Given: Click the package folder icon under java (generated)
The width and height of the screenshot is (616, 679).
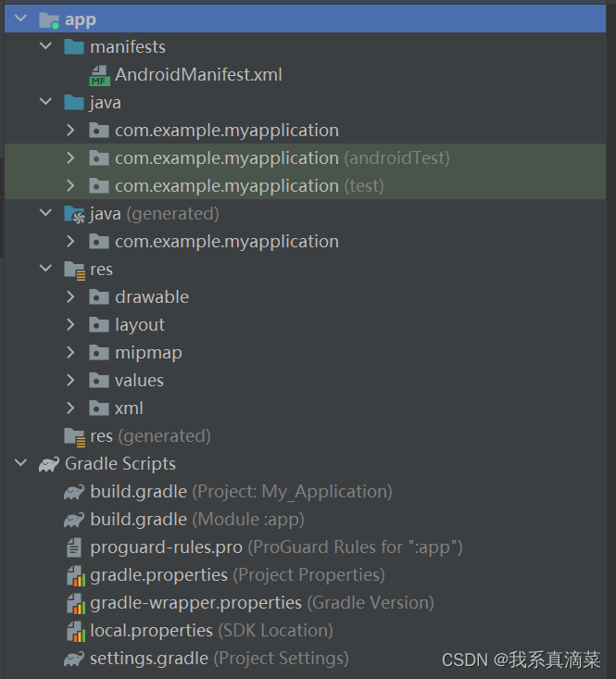Looking at the screenshot, I should [99, 242].
